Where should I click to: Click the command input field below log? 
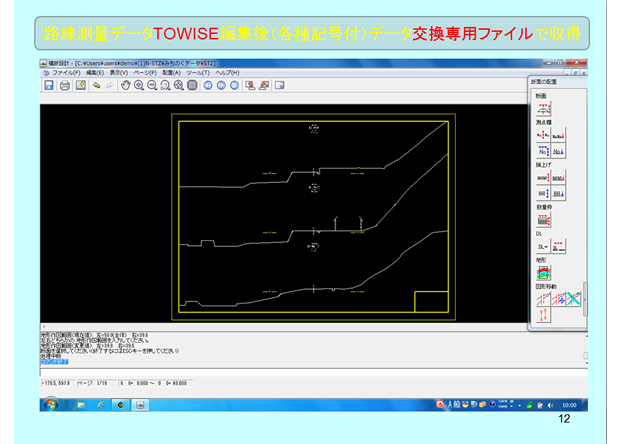(x=313, y=372)
